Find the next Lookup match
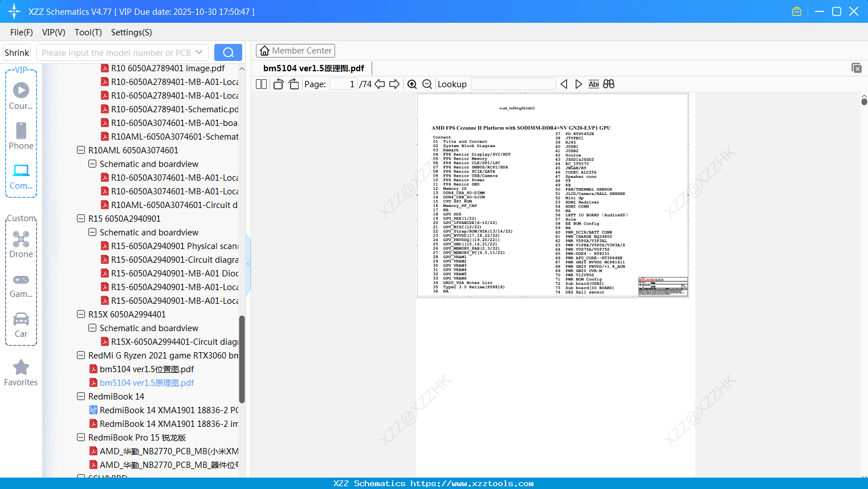 point(578,84)
